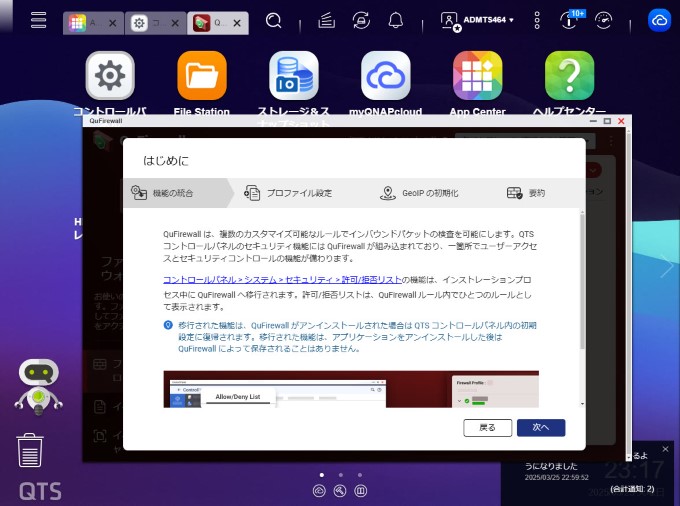The height and width of the screenshot is (506, 680).
Task: Click the blue myQNAPcloud top-right icon
Action: (x=659, y=20)
